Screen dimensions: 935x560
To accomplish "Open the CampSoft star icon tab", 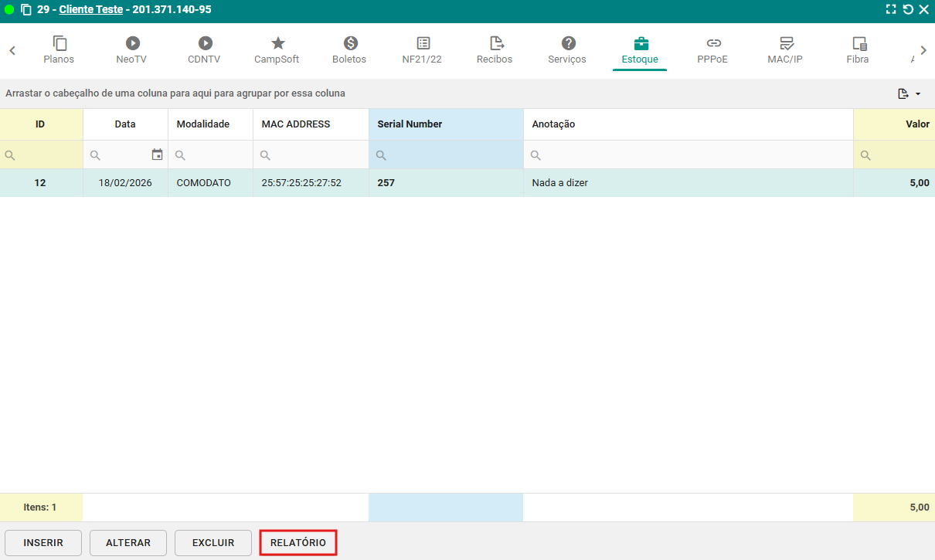I will click(x=277, y=44).
